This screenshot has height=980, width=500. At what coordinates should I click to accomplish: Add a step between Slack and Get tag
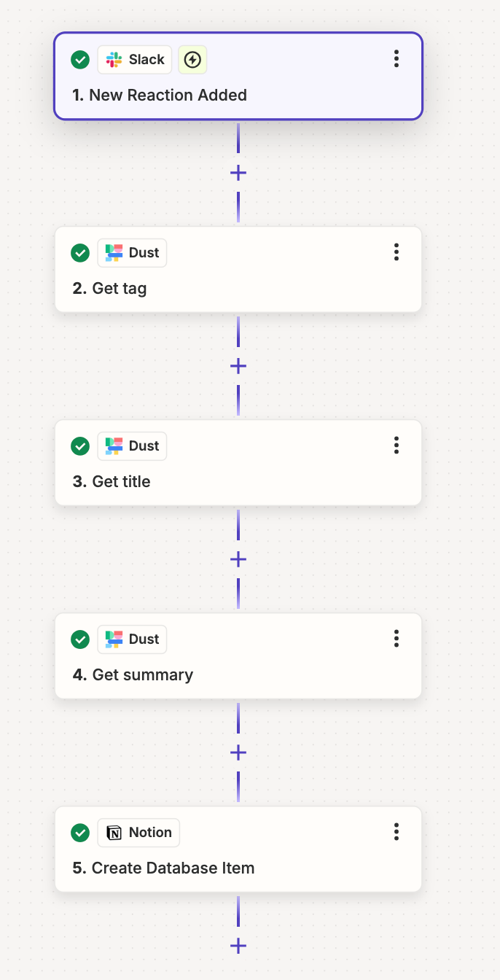pyautogui.click(x=238, y=173)
